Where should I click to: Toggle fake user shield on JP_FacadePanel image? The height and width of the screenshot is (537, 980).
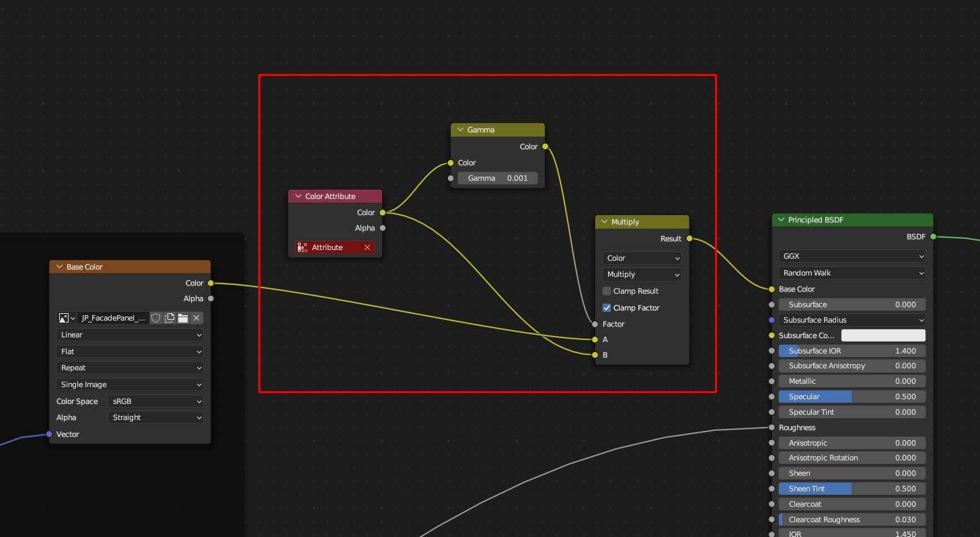click(155, 318)
